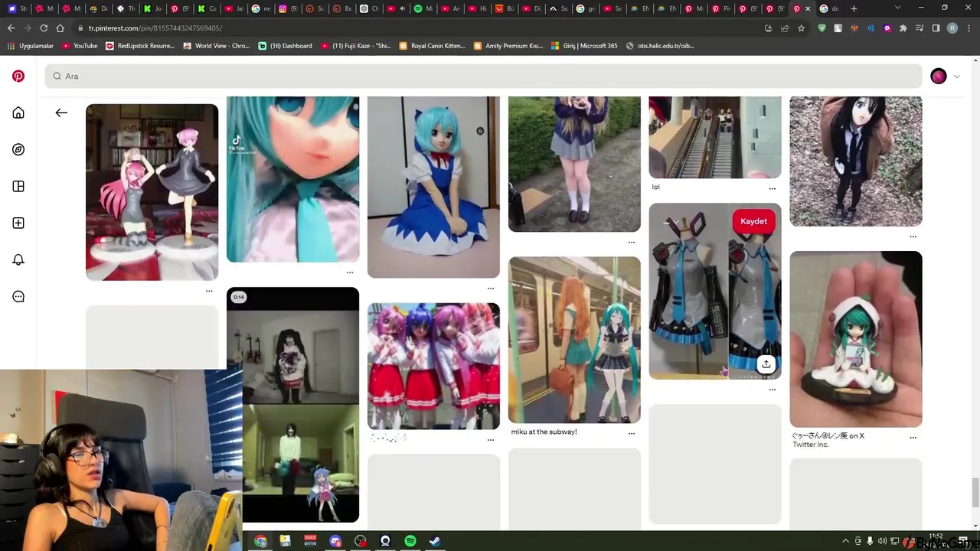Open the 'Royal Canin Kitten' bookmark

[432, 46]
